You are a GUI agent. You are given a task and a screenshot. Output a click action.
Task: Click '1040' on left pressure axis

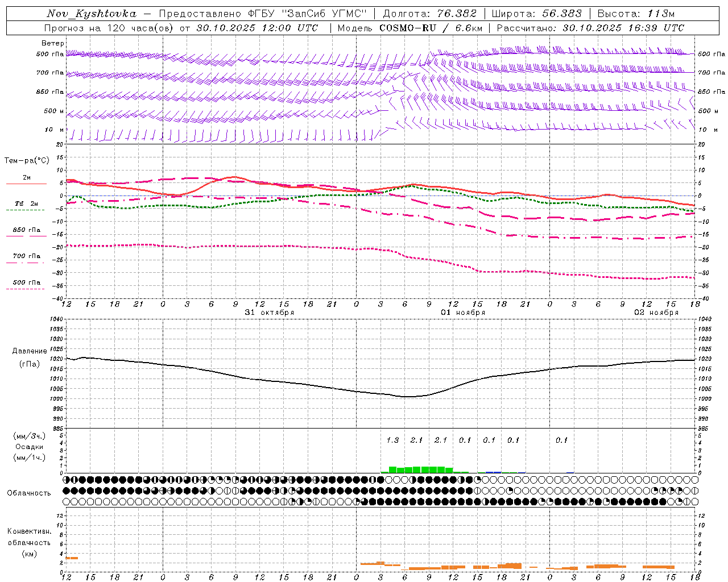57,319
